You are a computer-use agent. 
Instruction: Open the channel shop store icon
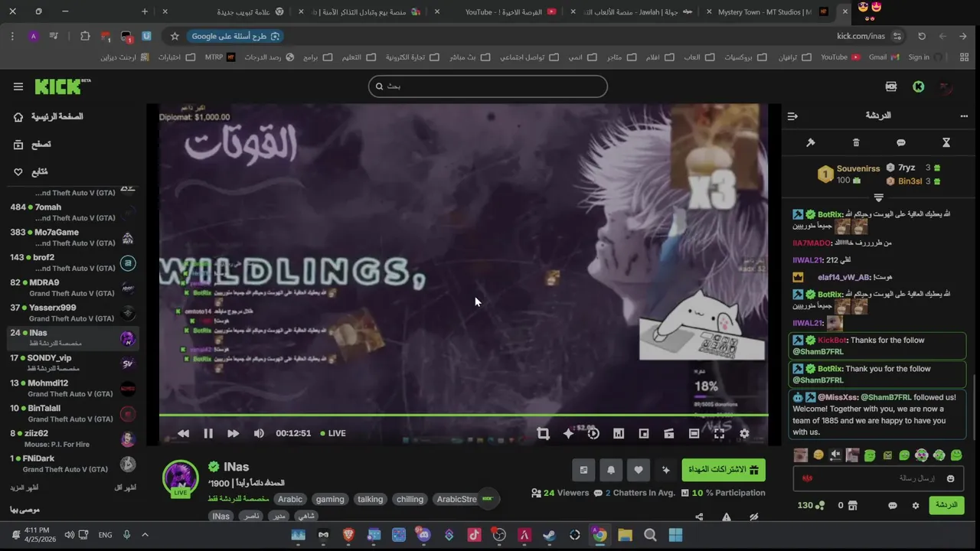coord(852,505)
